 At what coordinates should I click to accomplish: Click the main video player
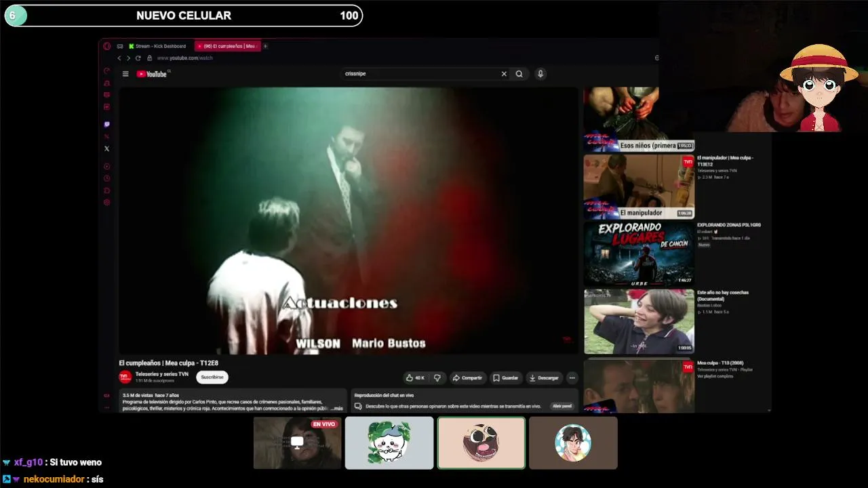(x=349, y=220)
